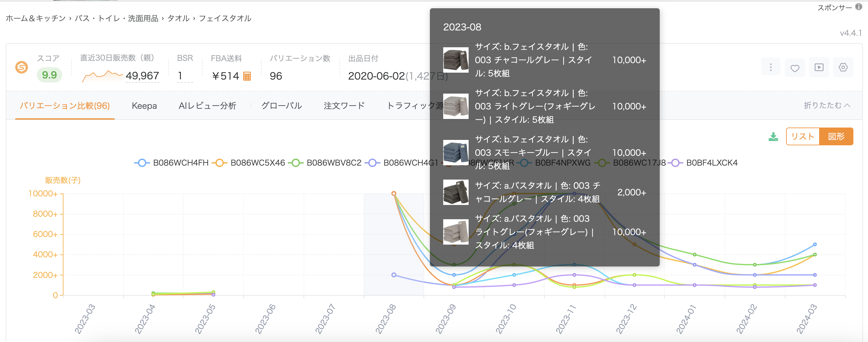Click the 9.9 score badge
868x342 pixels.
[49, 75]
